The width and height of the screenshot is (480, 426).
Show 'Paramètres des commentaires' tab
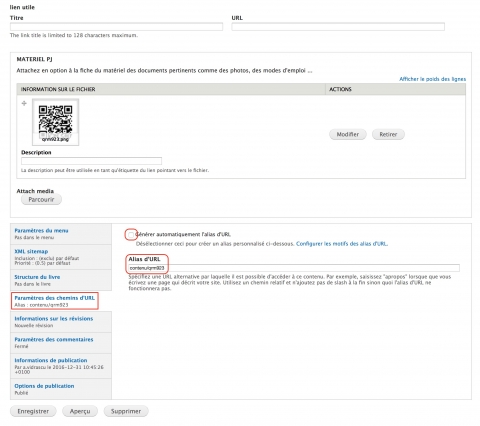(x=54, y=339)
